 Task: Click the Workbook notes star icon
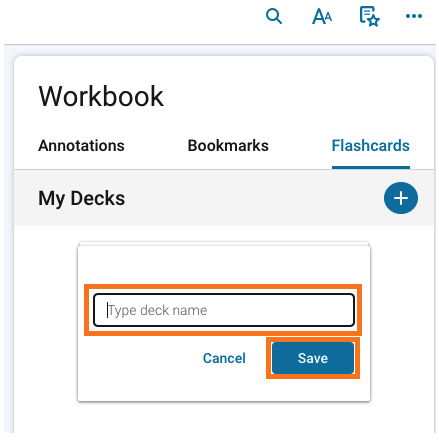coord(369,16)
